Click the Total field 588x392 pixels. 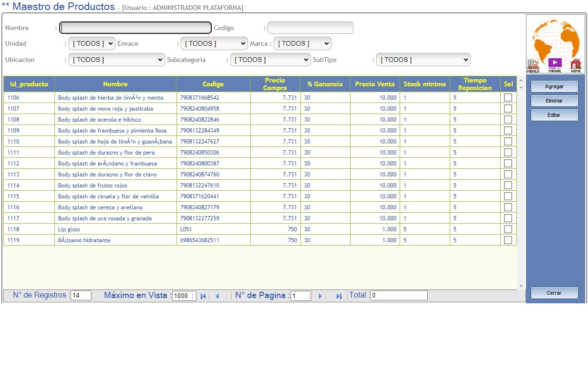click(x=399, y=296)
